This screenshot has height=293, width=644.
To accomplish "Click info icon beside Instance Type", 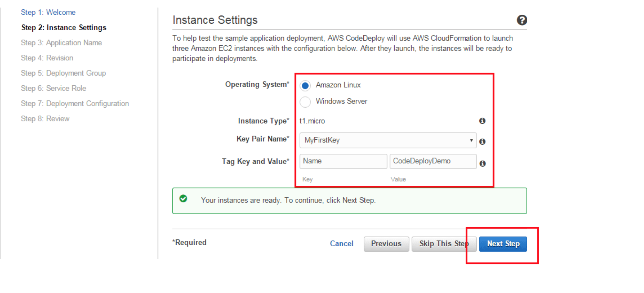I will (482, 121).
